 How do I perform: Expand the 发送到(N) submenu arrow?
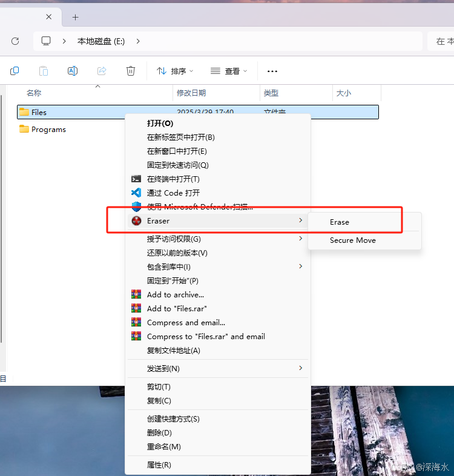tap(300, 368)
